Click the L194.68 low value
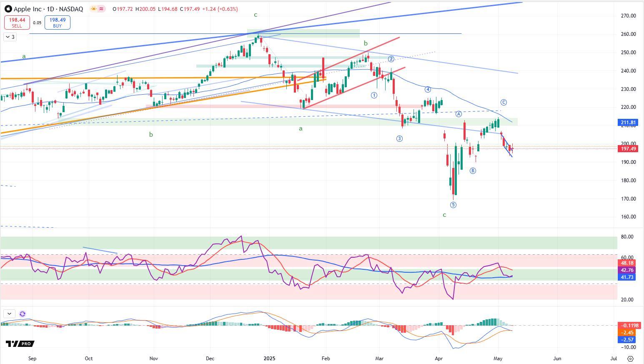Image resolution: width=644 pixels, height=364 pixels. (168, 9)
